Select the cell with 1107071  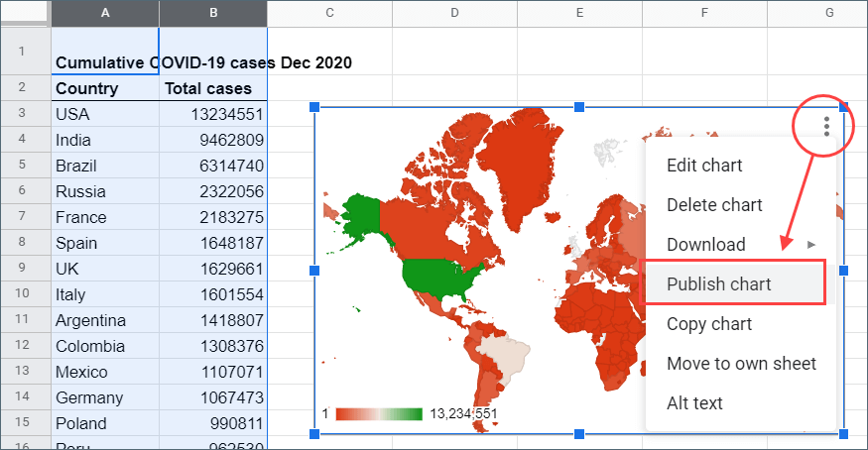click(x=213, y=372)
